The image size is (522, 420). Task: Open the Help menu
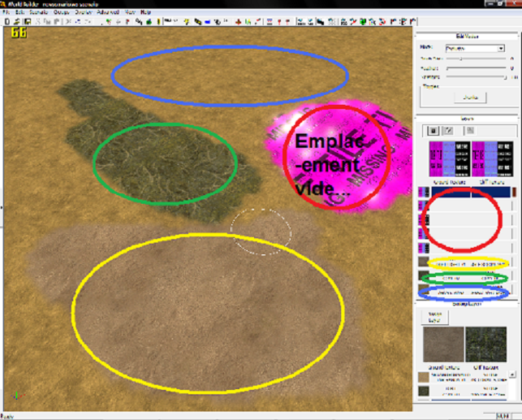pyautogui.click(x=146, y=12)
